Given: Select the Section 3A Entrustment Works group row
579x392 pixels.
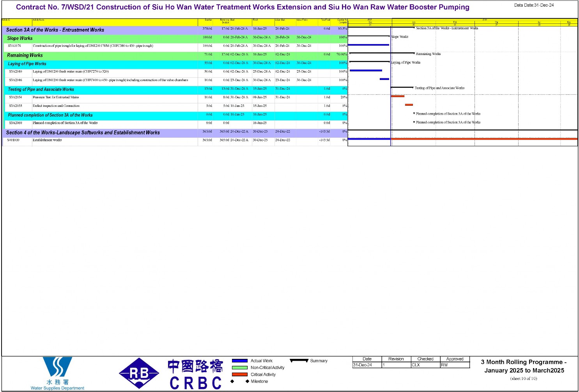Looking at the screenshot, I should pyautogui.click(x=175, y=30).
